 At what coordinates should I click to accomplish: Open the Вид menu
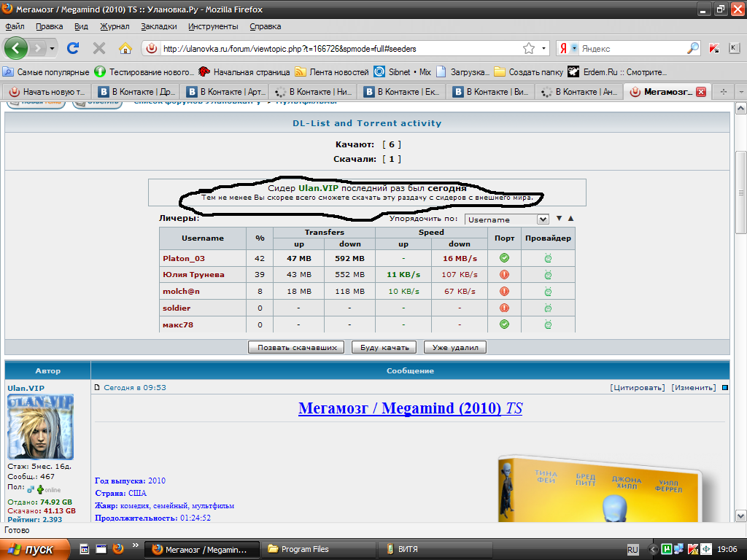[82, 27]
